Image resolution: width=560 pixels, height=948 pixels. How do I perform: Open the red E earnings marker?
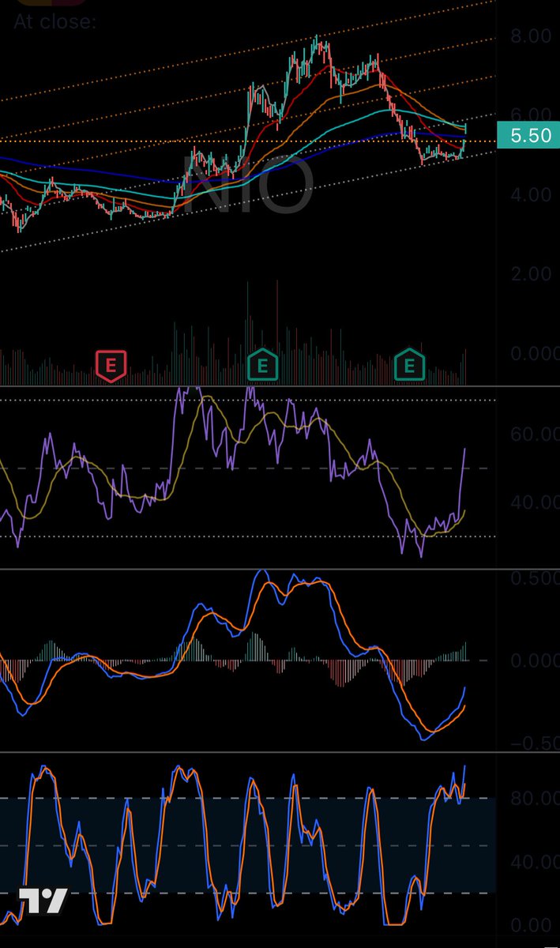[111, 365]
